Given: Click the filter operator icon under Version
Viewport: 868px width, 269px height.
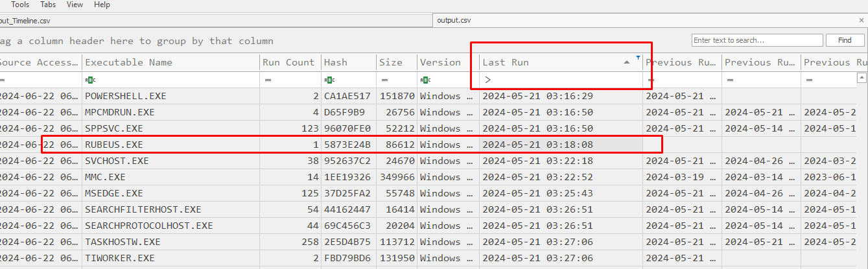Looking at the screenshot, I should click(x=425, y=80).
